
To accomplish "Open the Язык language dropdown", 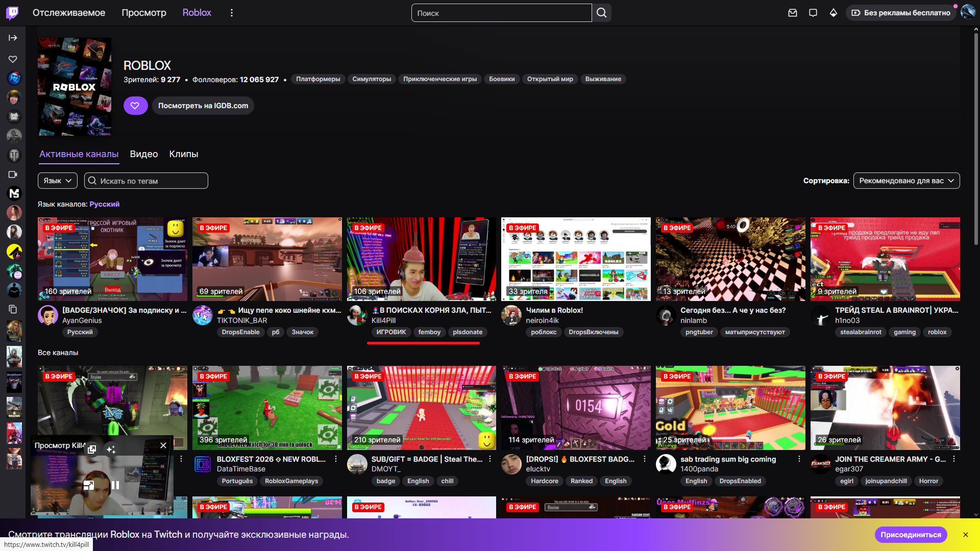I will [58, 181].
